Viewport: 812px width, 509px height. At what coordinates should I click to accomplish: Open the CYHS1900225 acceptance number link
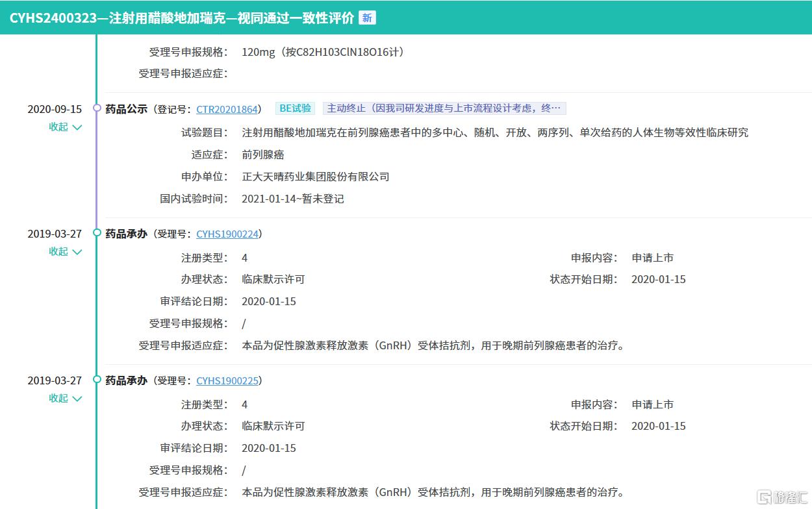coord(227,380)
